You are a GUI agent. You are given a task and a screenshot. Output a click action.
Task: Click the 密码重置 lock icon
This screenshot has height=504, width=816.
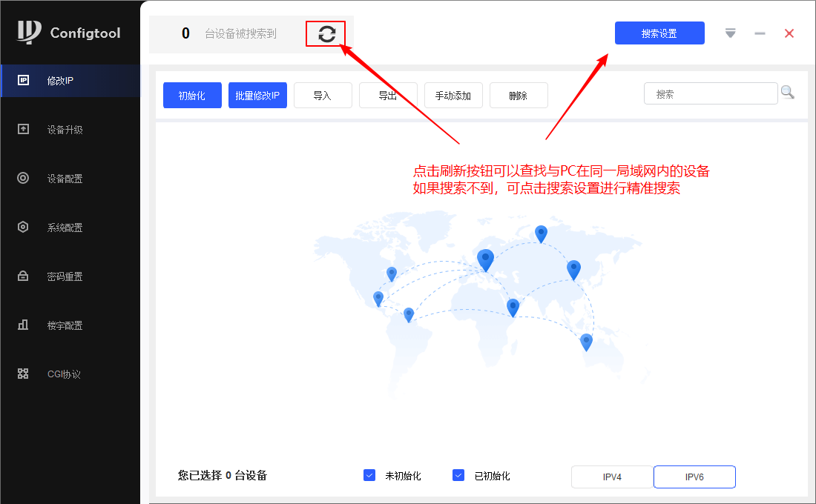click(x=24, y=276)
